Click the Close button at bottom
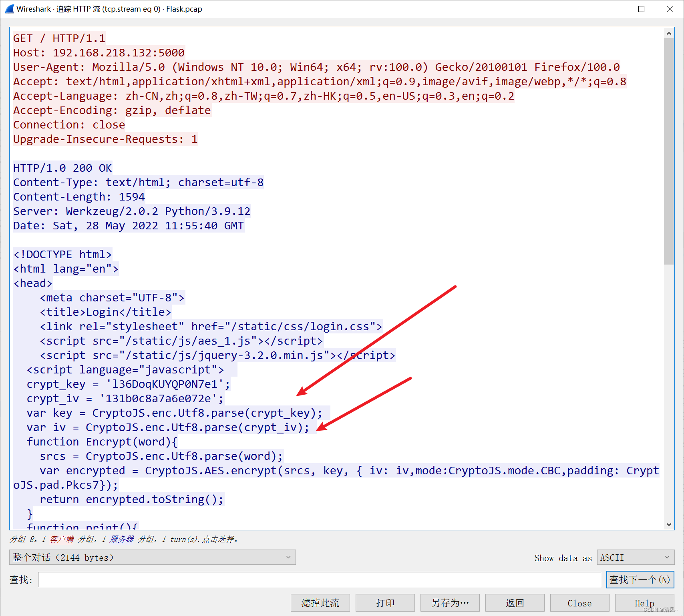The height and width of the screenshot is (616, 684). [x=579, y=603]
